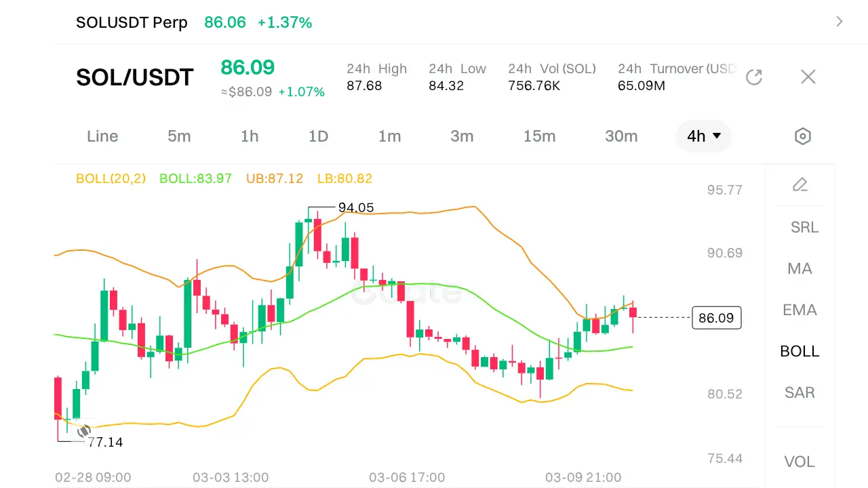Viewport: 868px width, 488px height.
Task: Click the 94.05 high price marker
Action: point(356,207)
